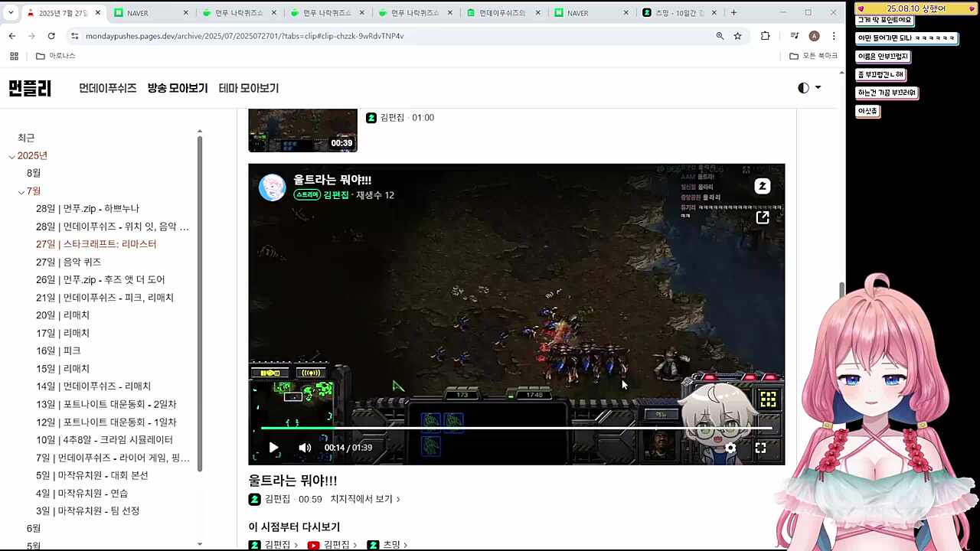Screen dimensions: 980x551
Task: Click the address bar URL
Action: point(244,36)
